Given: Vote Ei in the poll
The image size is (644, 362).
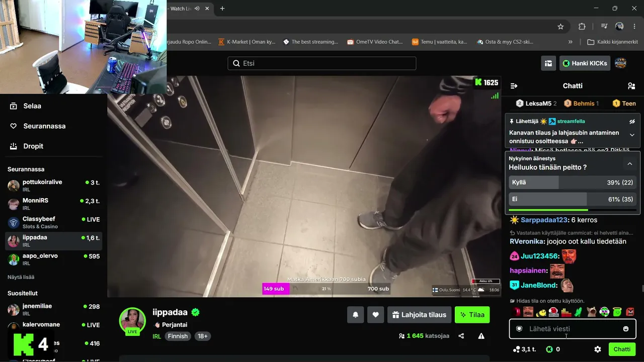Looking at the screenshot, I should point(573,199).
